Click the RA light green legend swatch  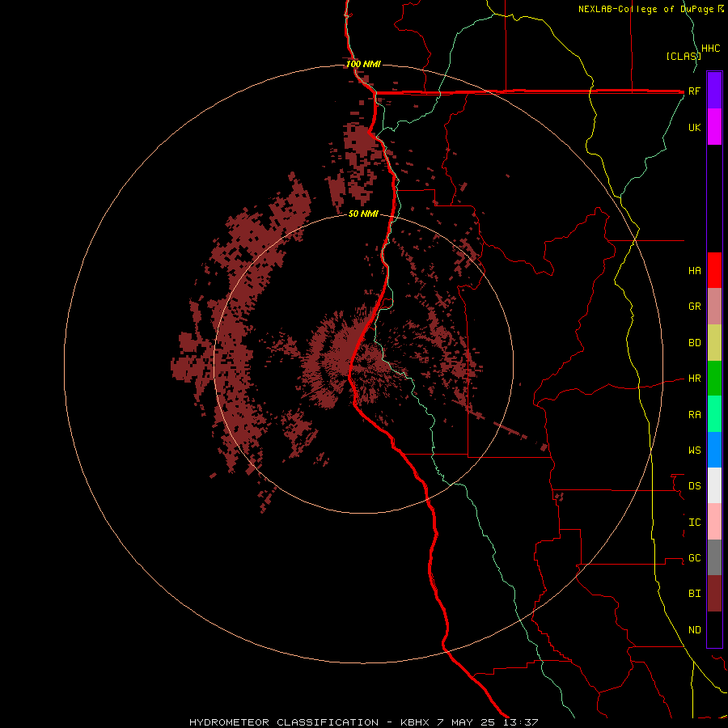[714, 414]
